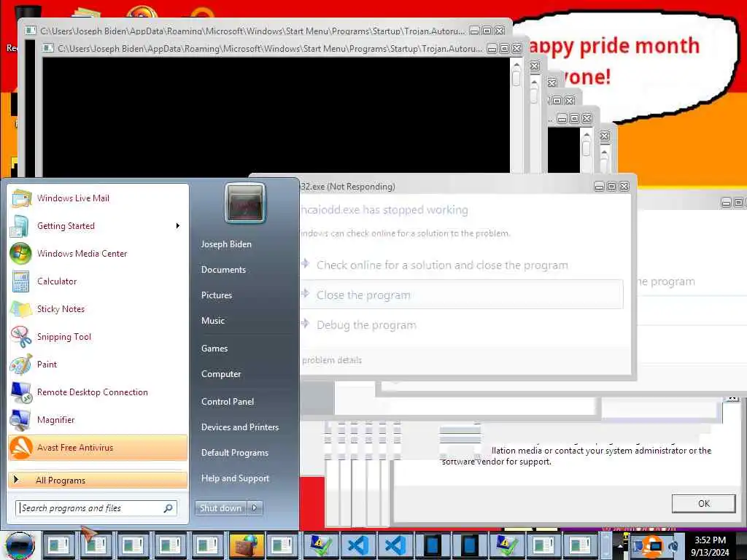This screenshot has width=747, height=560.
Task: Click scroll-up arrow in front Trojan console window
Action: pyautogui.click(x=516, y=65)
